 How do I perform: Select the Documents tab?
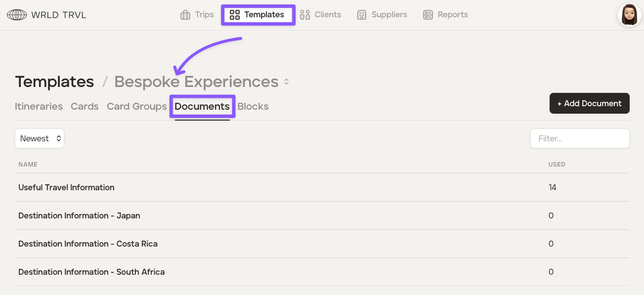coord(202,106)
